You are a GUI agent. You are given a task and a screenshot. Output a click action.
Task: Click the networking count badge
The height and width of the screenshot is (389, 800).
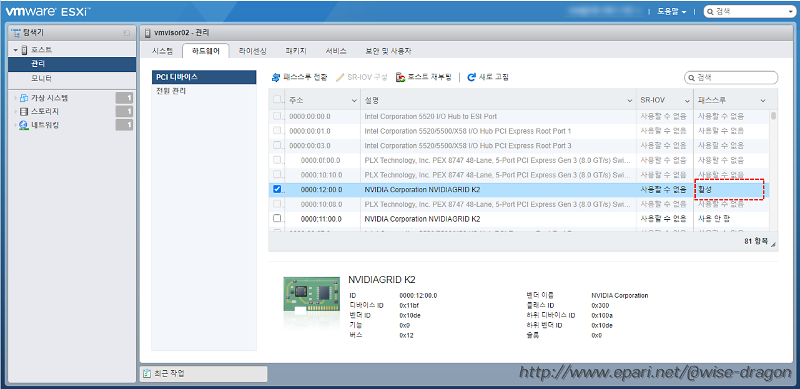(124, 125)
